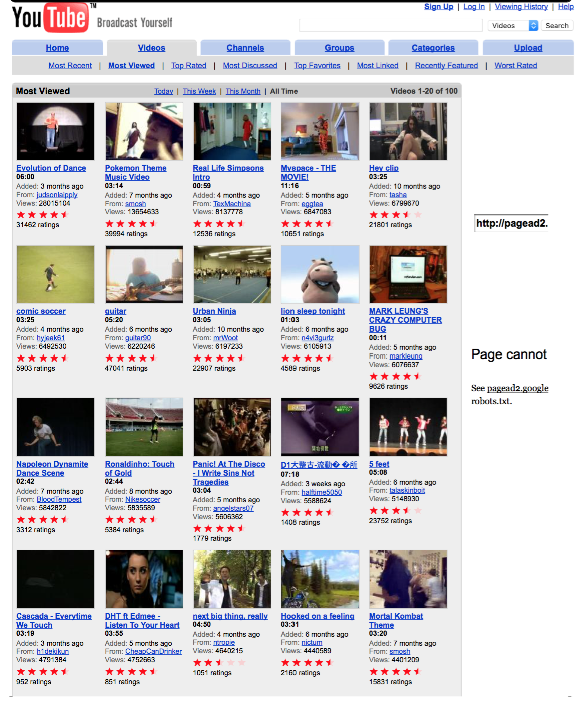The width and height of the screenshot is (588, 712).
Task: Open the lion sleep tonight hippo thumbnail
Action: (x=320, y=274)
